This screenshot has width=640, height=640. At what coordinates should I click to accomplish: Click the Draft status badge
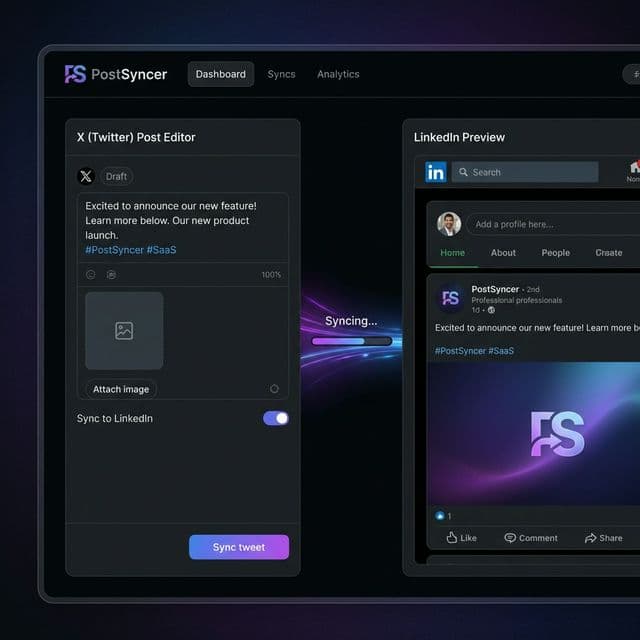pyautogui.click(x=116, y=176)
